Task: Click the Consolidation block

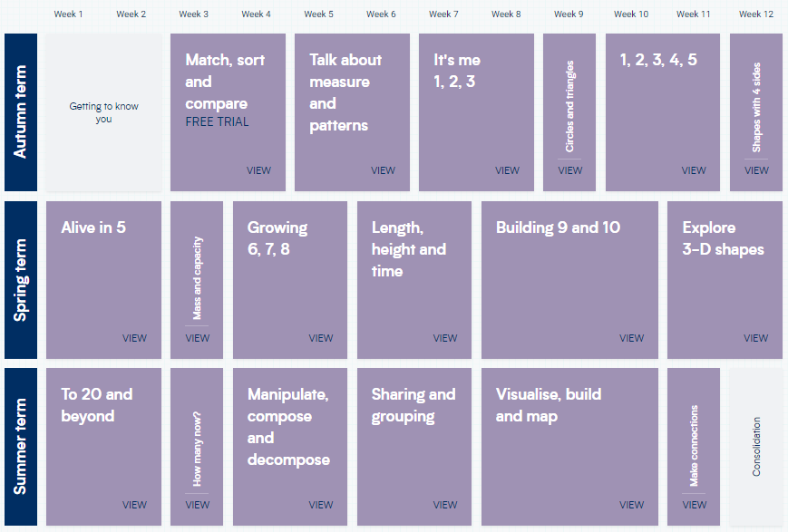Action: 756,447
